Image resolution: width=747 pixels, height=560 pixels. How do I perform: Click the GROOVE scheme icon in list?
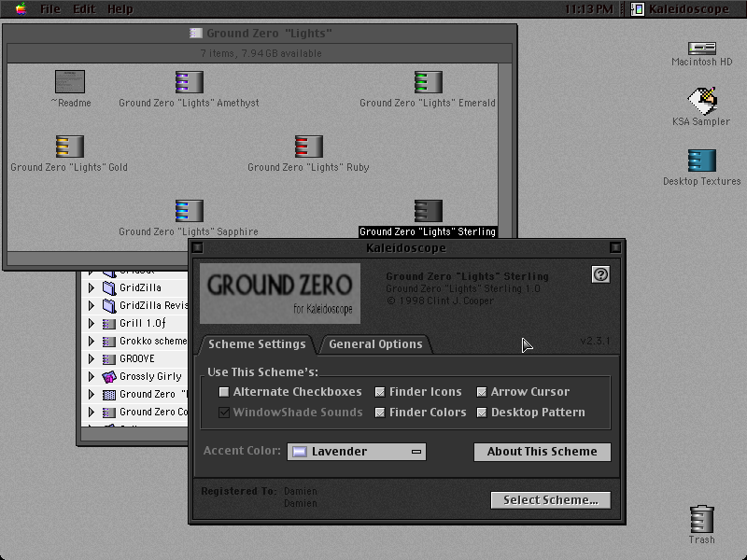click(109, 359)
